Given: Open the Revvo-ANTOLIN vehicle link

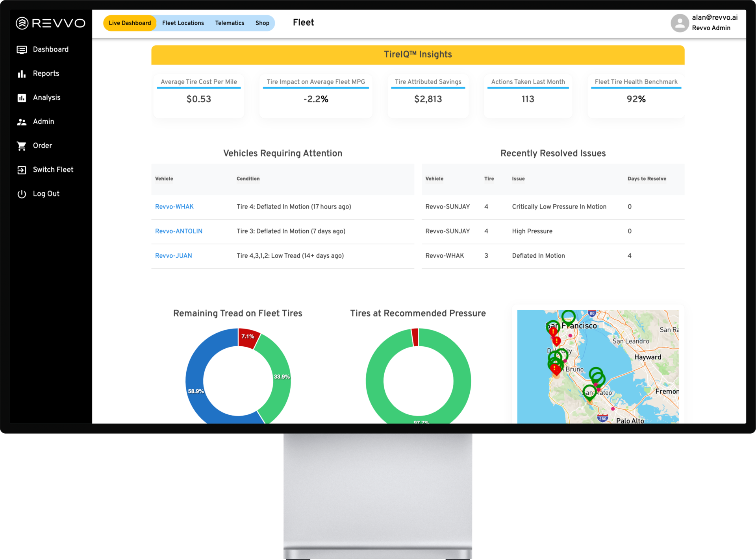Looking at the screenshot, I should pos(179,231).
